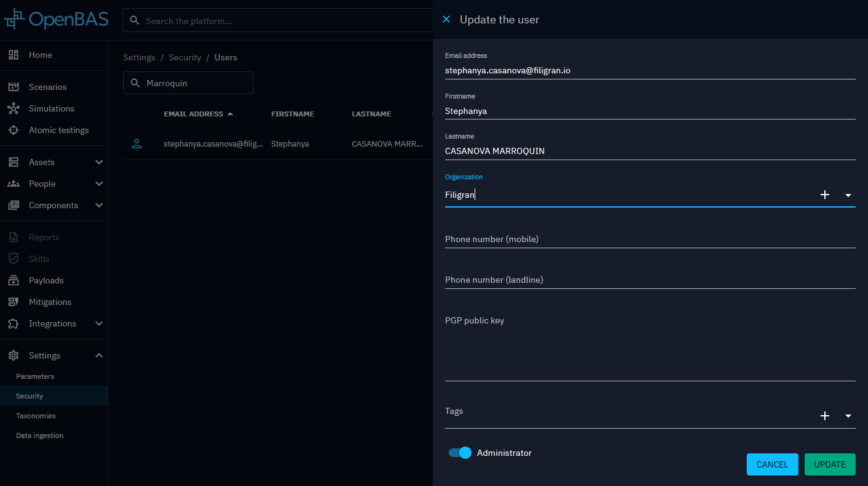Click the Simulations icon in sidebar

(x=14, y=108)
